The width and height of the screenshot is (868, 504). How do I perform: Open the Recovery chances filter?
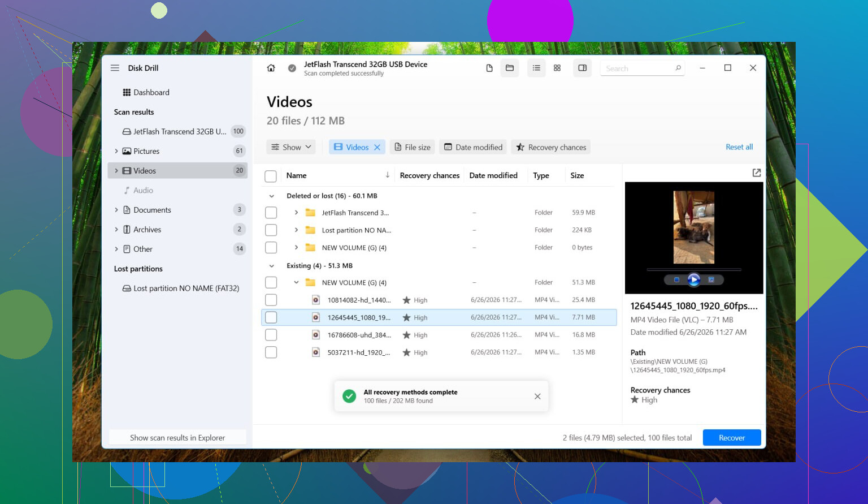coord(551,147)
